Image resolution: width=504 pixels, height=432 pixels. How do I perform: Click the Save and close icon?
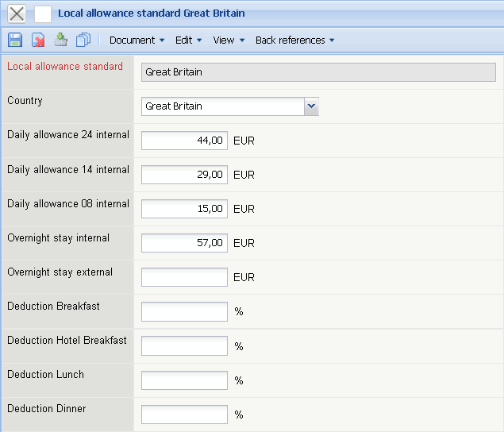60,40
